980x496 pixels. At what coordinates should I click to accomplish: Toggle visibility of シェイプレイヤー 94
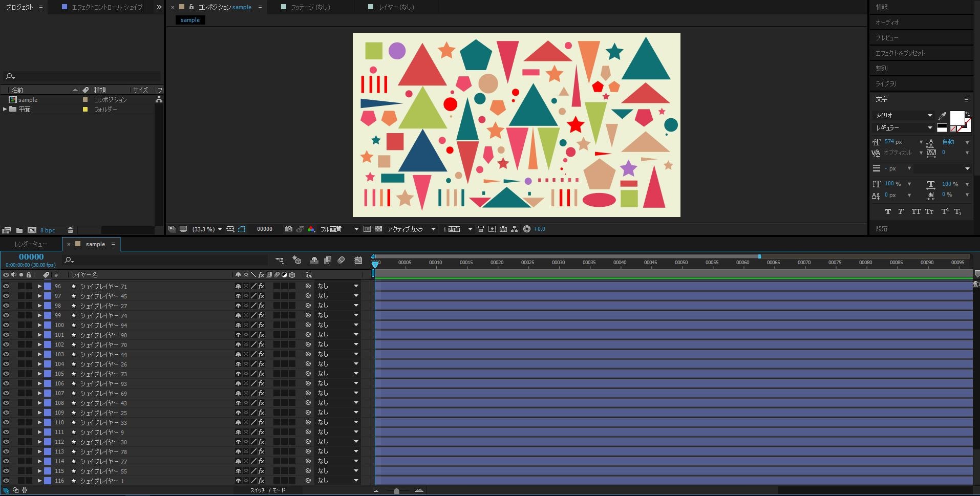[6, 325]
